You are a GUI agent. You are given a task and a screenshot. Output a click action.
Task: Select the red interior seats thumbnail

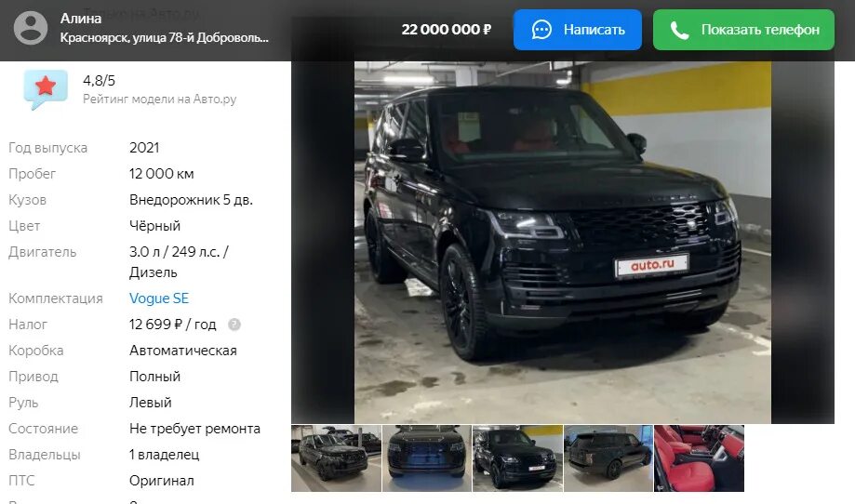pos(699,458)
